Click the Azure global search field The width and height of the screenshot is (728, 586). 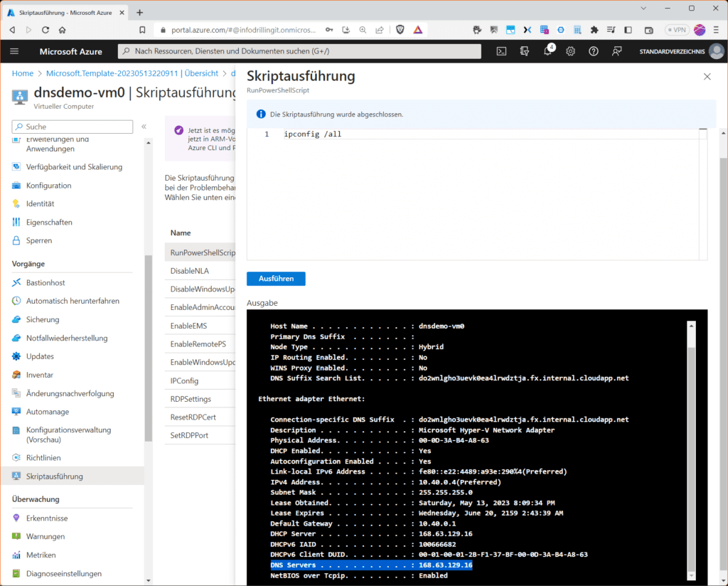click(x=299, y=51)
